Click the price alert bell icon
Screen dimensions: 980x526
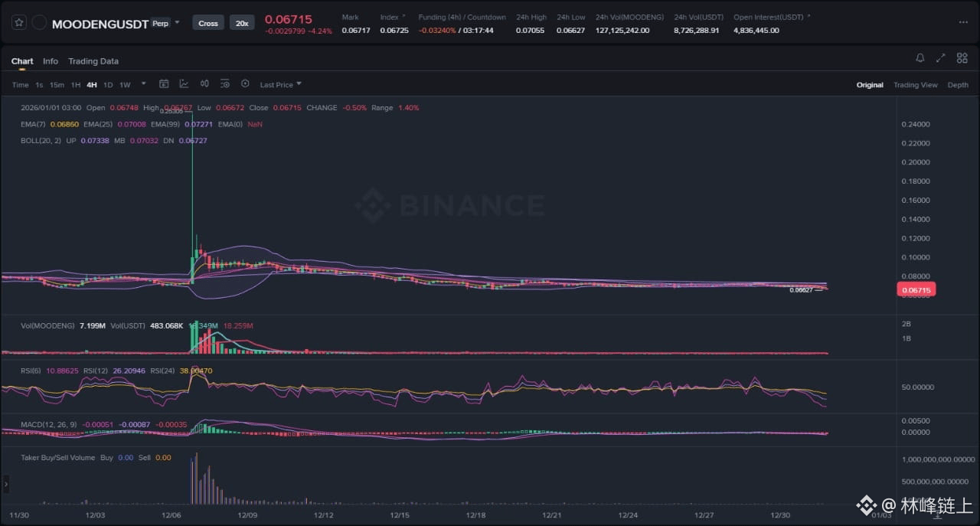920,58
